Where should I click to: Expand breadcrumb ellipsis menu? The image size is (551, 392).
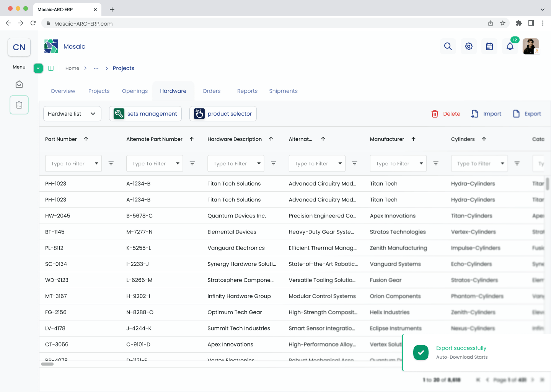[x=96, y=68]
